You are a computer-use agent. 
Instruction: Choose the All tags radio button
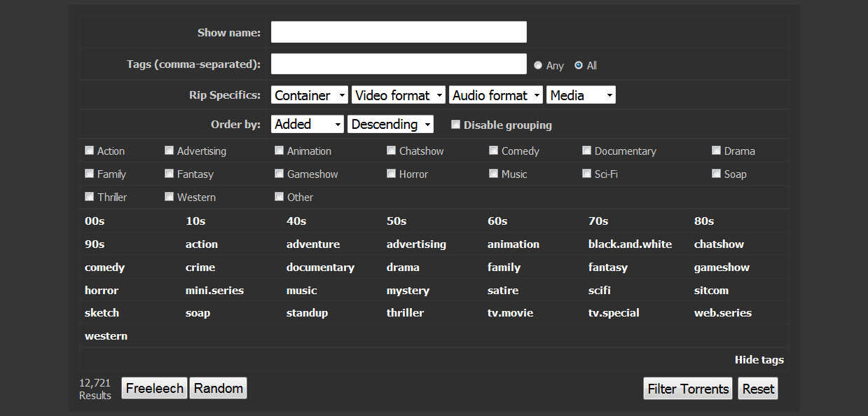click(x=579, y=65)
